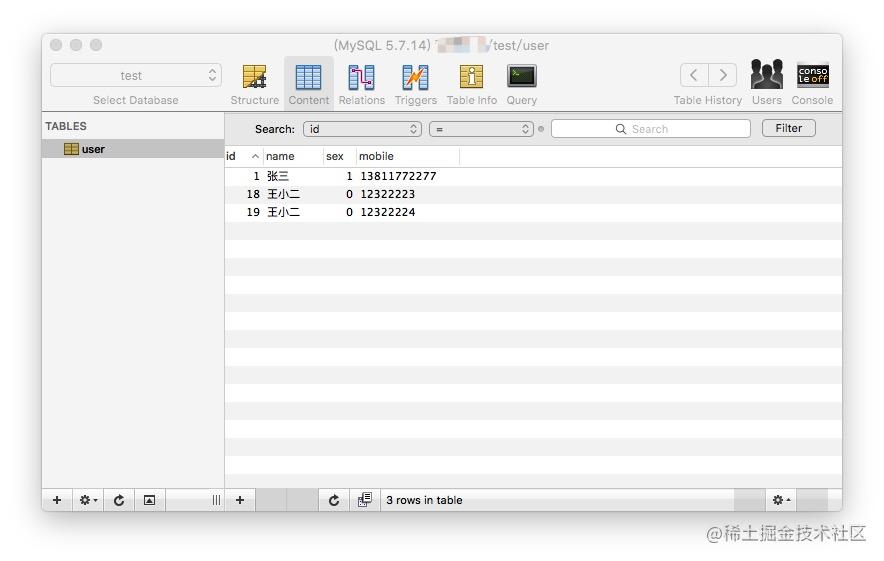The image size is (884, 561).
Task: Switch to the Content view
Action: click(308, 84)
